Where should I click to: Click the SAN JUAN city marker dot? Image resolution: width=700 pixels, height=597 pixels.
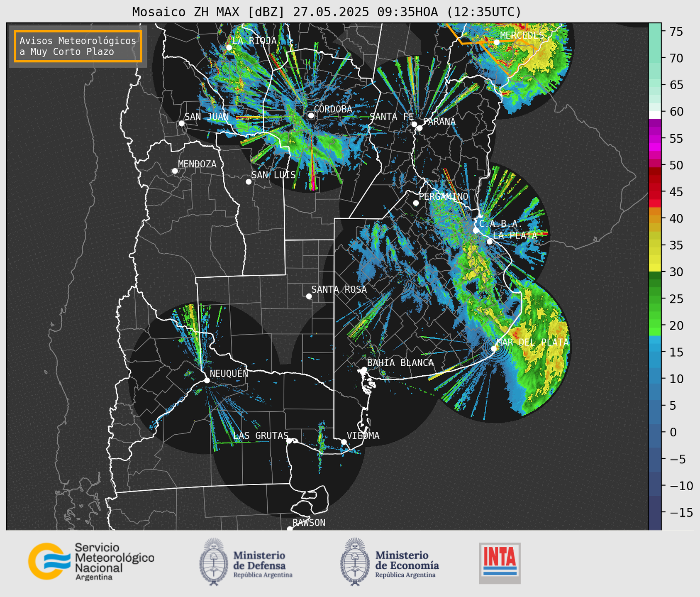point(181,123)
